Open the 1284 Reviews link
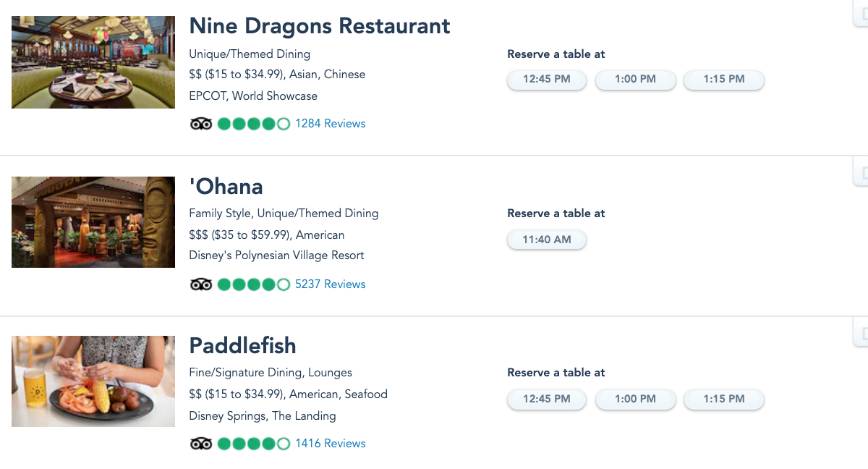 click(x=330, y=124)
